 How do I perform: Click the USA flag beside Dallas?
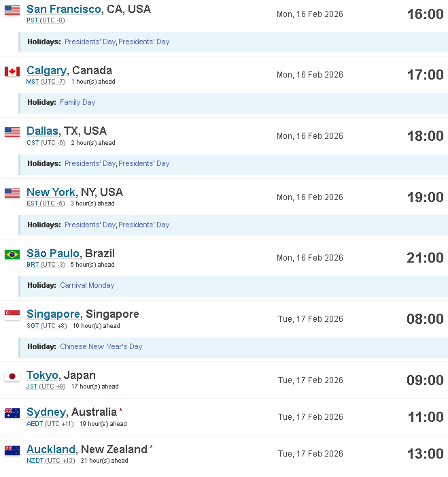pyautogui.click(x=12, y=132)
